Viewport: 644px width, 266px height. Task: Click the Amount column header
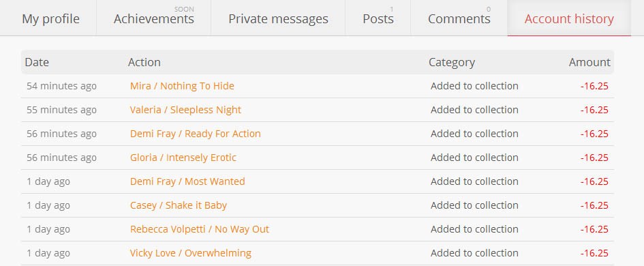(589, 62)
